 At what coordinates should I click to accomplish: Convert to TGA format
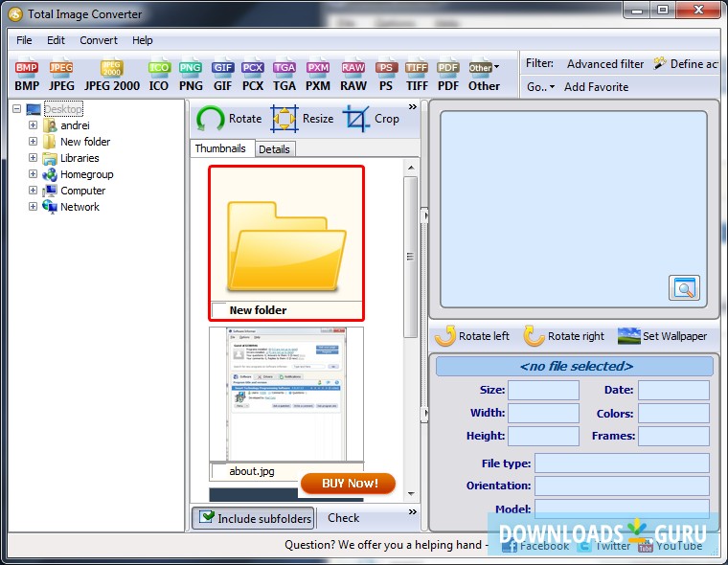[x=284, y=76]
